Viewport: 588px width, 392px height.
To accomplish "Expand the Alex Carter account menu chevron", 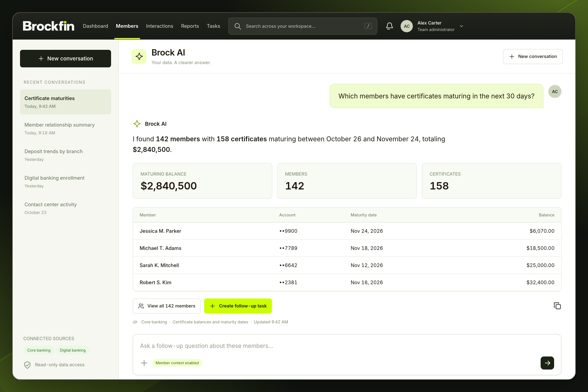I will (x=461, y=26).
